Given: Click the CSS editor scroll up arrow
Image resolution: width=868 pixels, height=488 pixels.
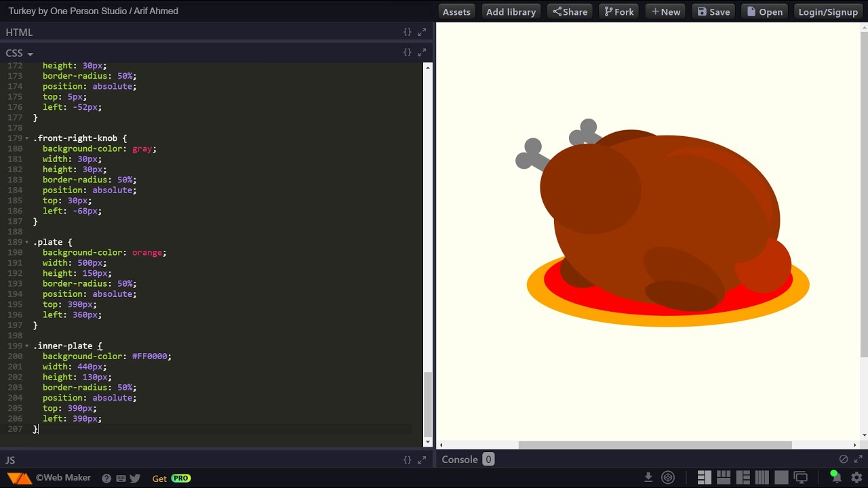Looking at the screenshot, I should [x=427, y=68].
